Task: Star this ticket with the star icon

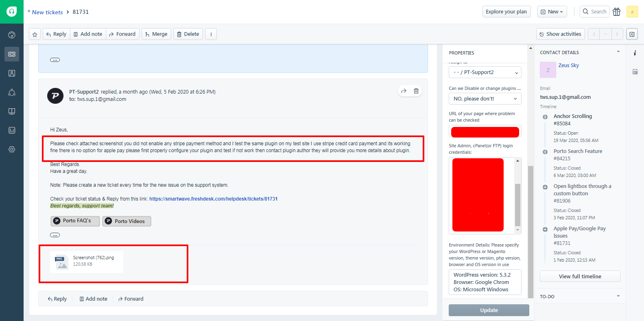Action: (35, 34)
